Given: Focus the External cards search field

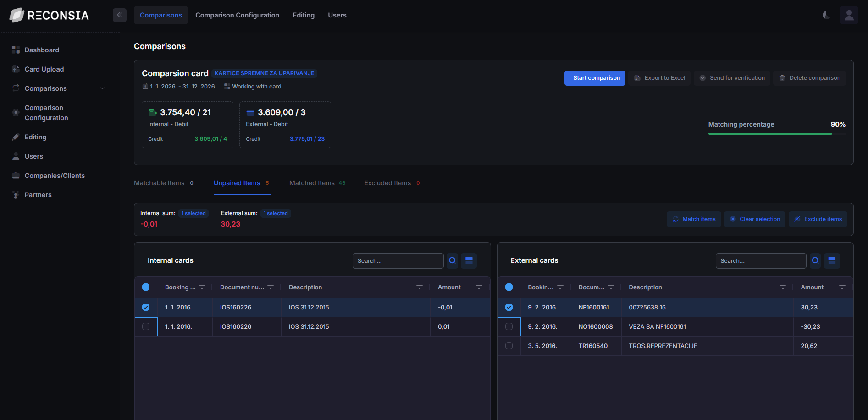Looking at the screenshot, I should (760, 260).
